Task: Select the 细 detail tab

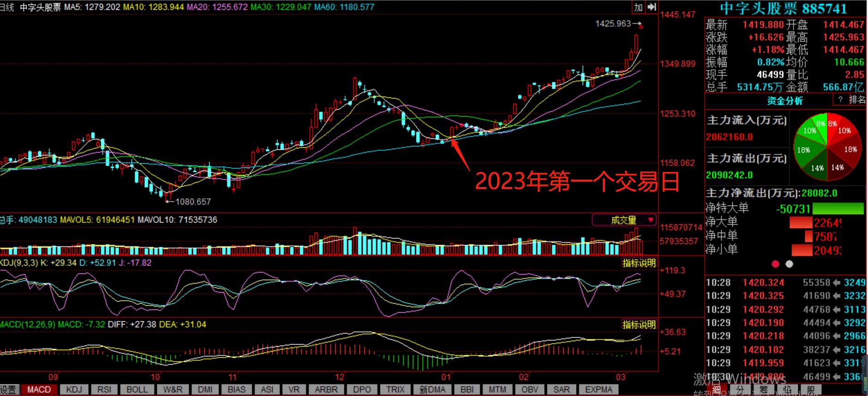Action: (x=717, y=390)
